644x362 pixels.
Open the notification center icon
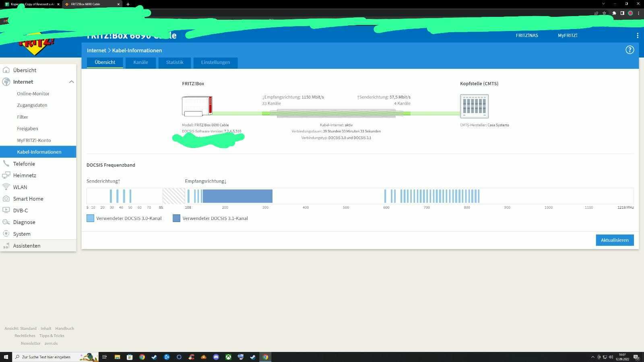636,357
